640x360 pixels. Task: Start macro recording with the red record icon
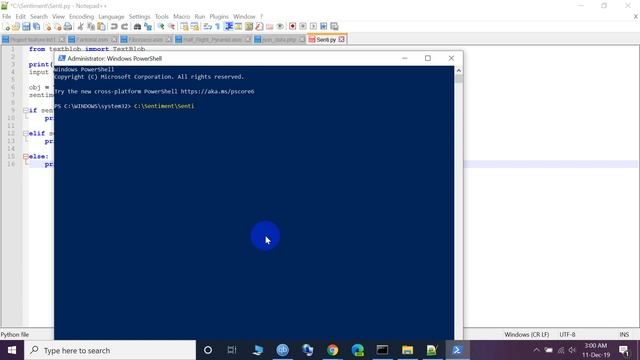tap(292, 27)
